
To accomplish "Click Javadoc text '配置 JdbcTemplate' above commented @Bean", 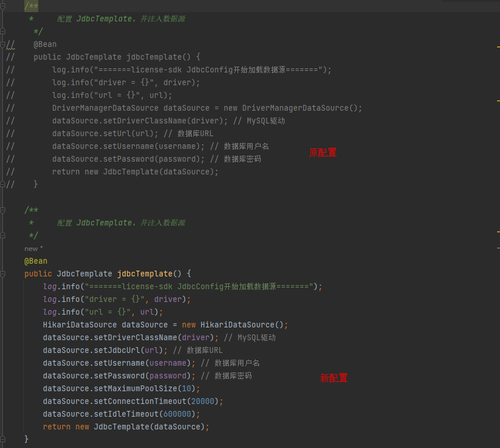I will (94, 19).
